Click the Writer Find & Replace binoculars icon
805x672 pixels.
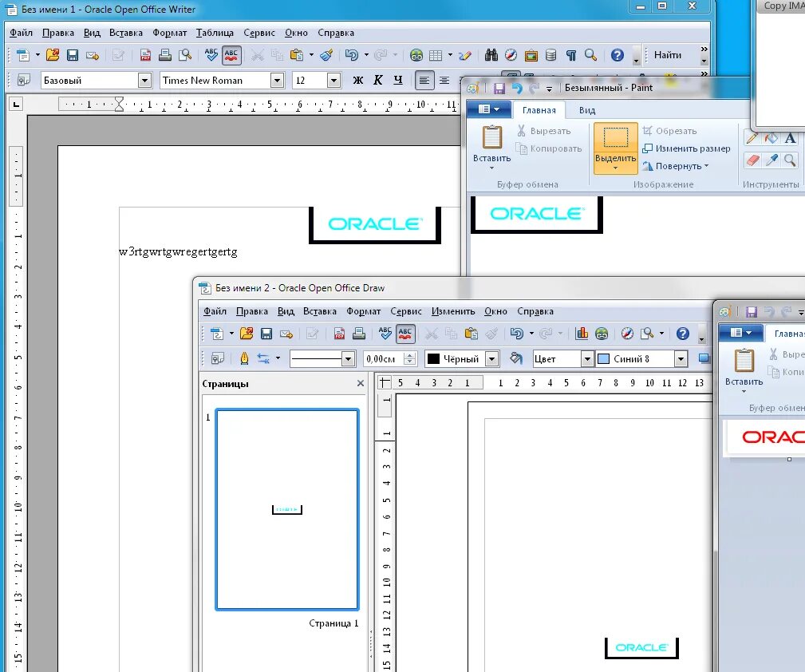pos(491,55)
